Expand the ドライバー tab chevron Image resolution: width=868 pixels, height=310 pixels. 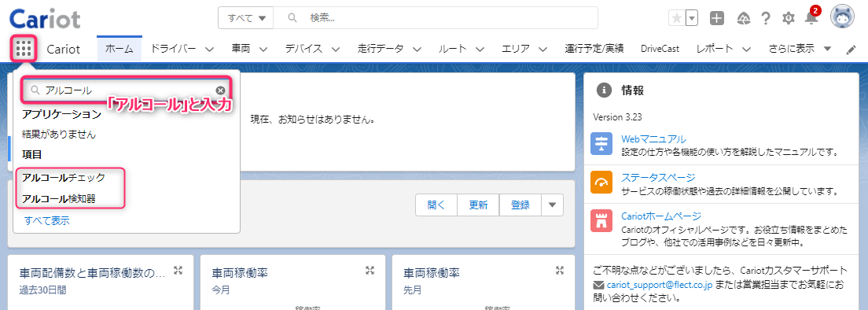tap(209, 50)
